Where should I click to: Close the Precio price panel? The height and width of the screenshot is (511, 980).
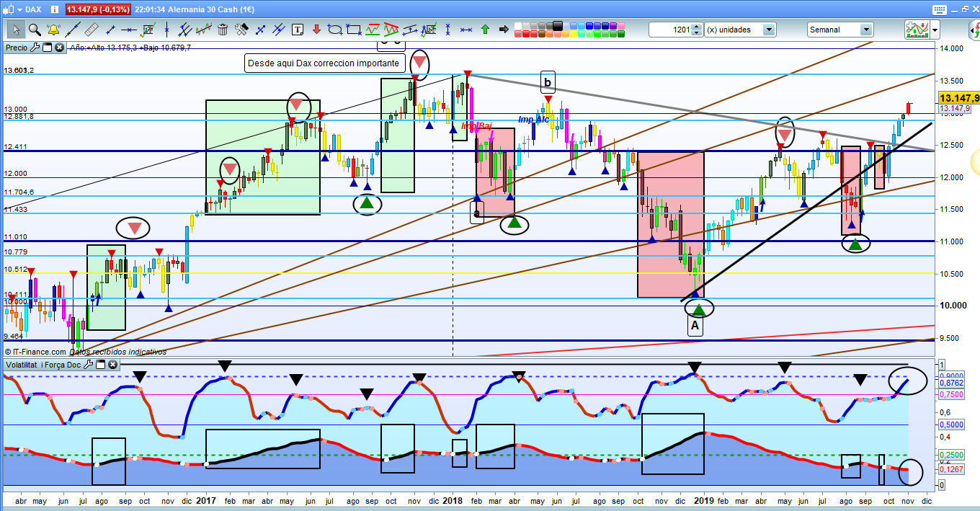[58, 48]
